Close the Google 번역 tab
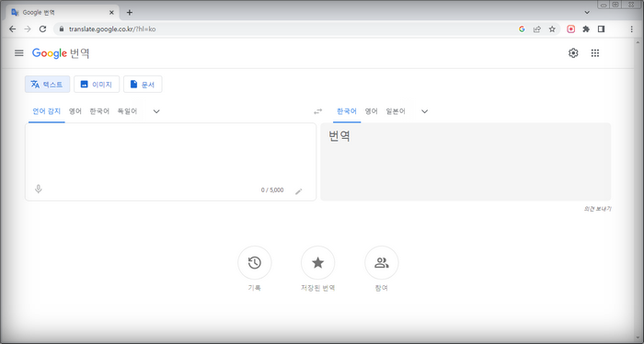The height and width of the screenshot is (344, 644). click(x=111, y=12)
